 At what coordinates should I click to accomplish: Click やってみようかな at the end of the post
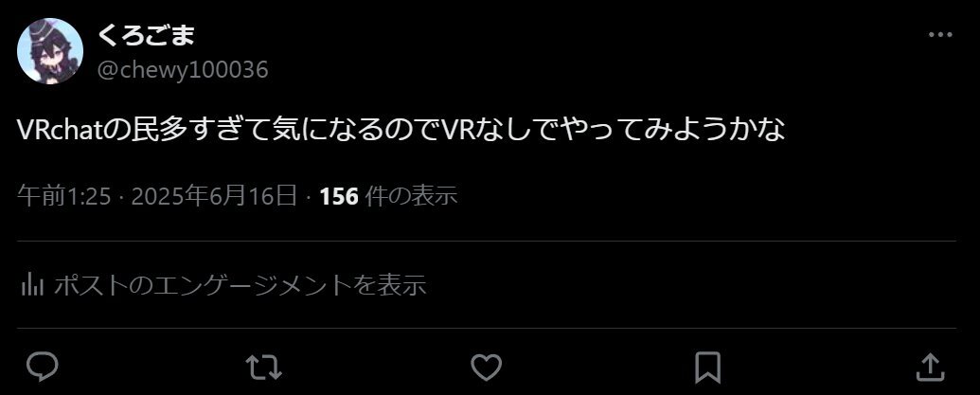(x=672, y=130)
